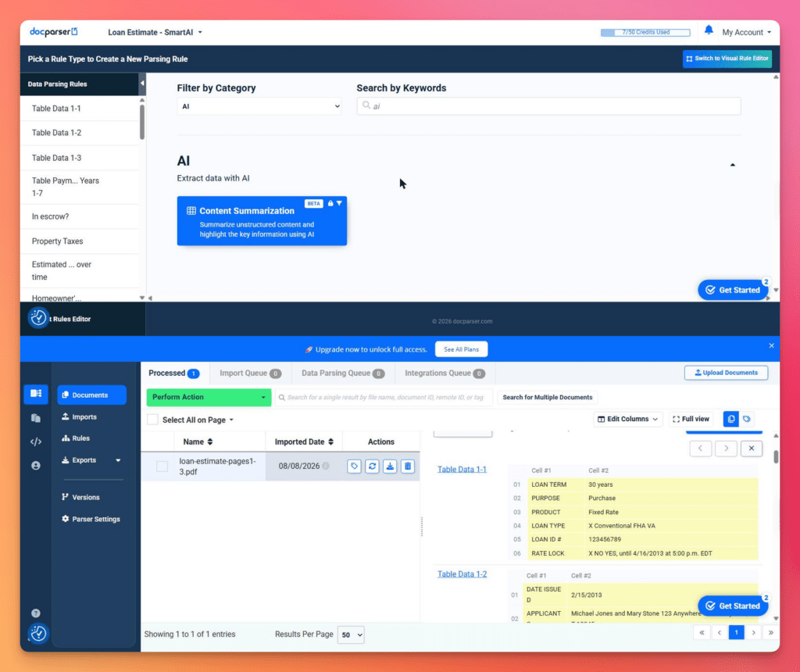This screenshot has height=672, width=800.
Task: Go to next parsed document arrow
Action: click(x=726, y=449)
